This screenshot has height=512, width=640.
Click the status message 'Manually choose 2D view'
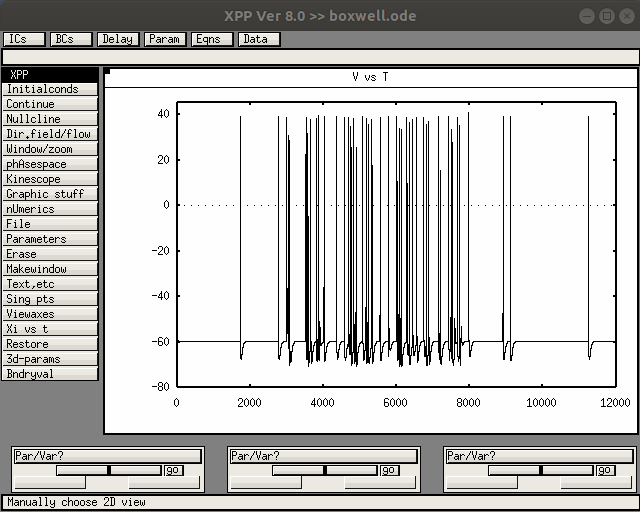tap(76, 502)
